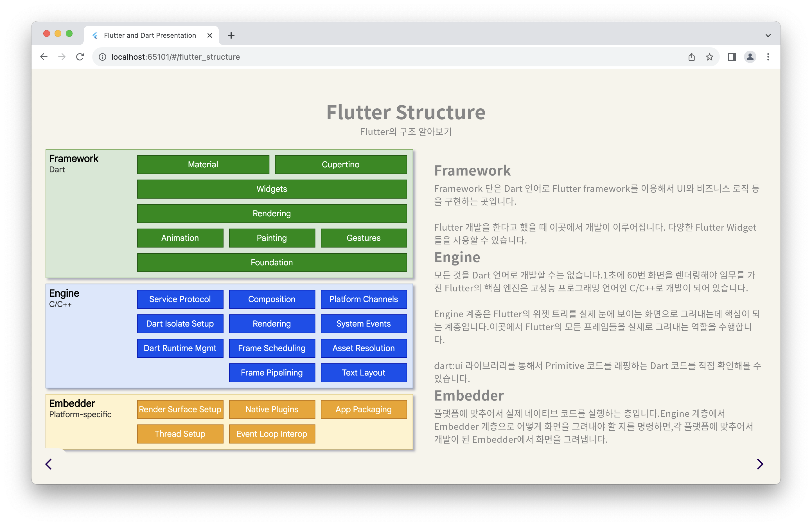Click the Frame Pipelining block
The image size is (812, 526).
click(x=272, y=373)
